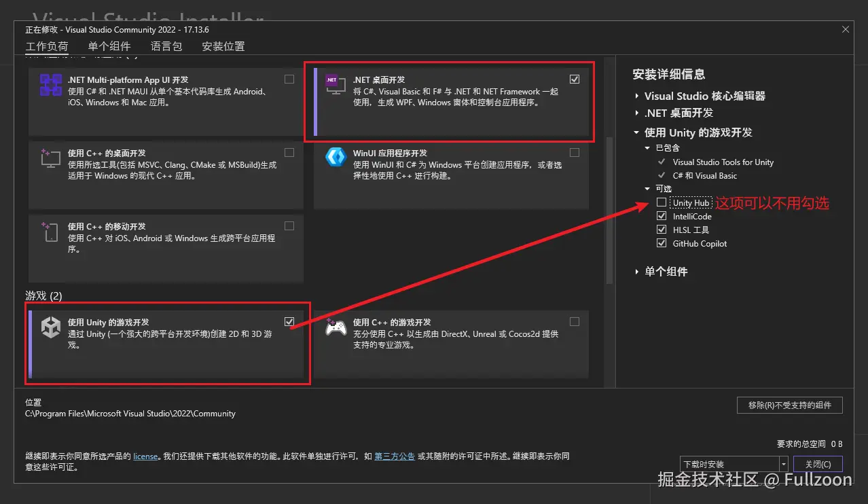Untick the IntelliCode optional checkbox
This screenshot has height=504, width=868.
[662, 216]
